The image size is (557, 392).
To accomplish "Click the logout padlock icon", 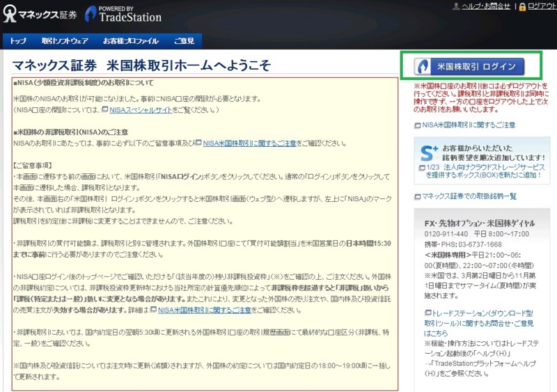I will point(522,7).
